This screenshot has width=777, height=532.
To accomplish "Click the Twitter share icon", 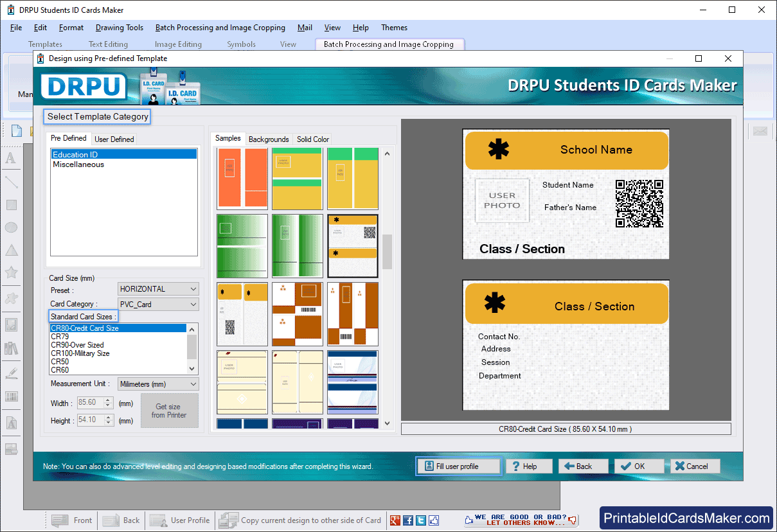I will (421, 520).
